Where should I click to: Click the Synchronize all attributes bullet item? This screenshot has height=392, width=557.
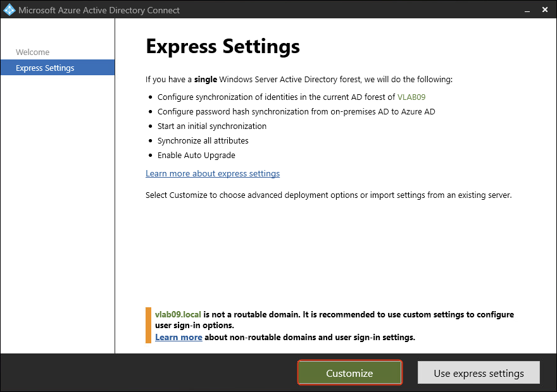pyautogui.click(x=203, y=140)
